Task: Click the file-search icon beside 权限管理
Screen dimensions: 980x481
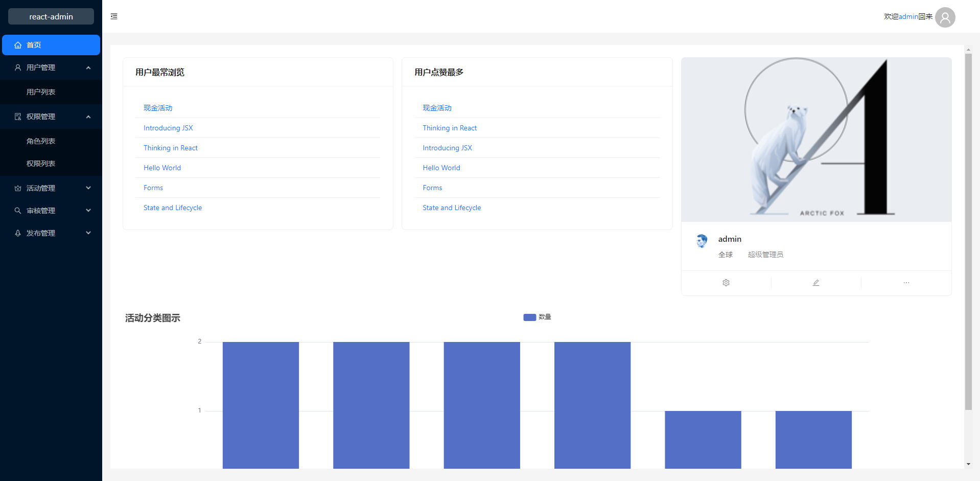Action: click(18, 117)
